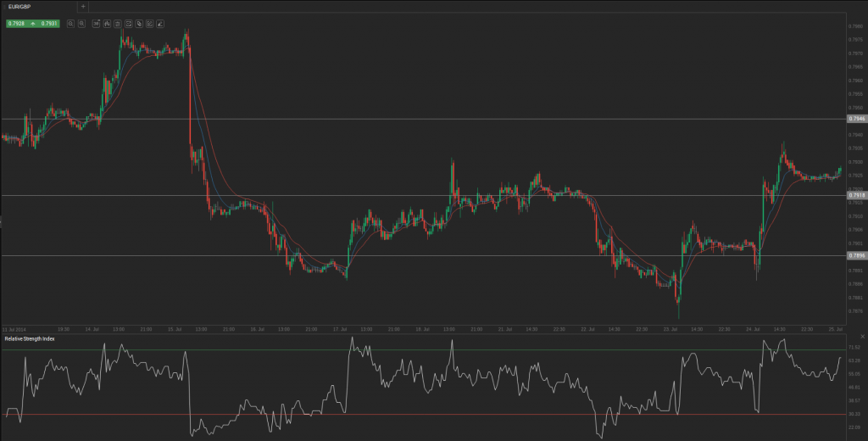The width and height of the screenshot is (868, 441).
Task: Select the 0.7918 horizontal level label
Action: point(857,196)
